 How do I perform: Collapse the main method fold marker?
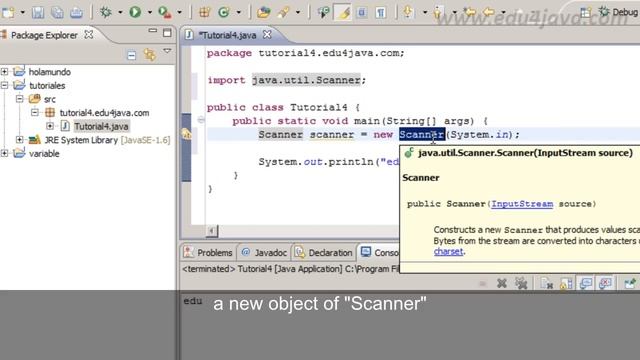[x=201, y=120]
